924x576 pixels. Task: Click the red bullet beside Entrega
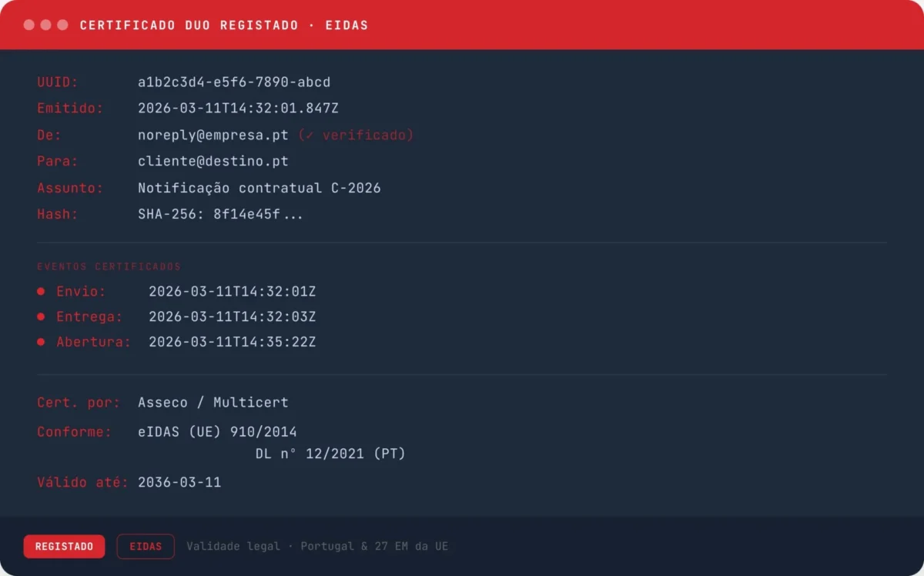(41, 317)
